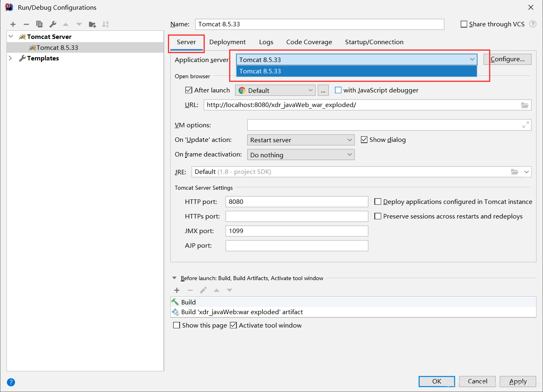Select Tomcat 8.5.33 from dropdown list

(356, 71)
